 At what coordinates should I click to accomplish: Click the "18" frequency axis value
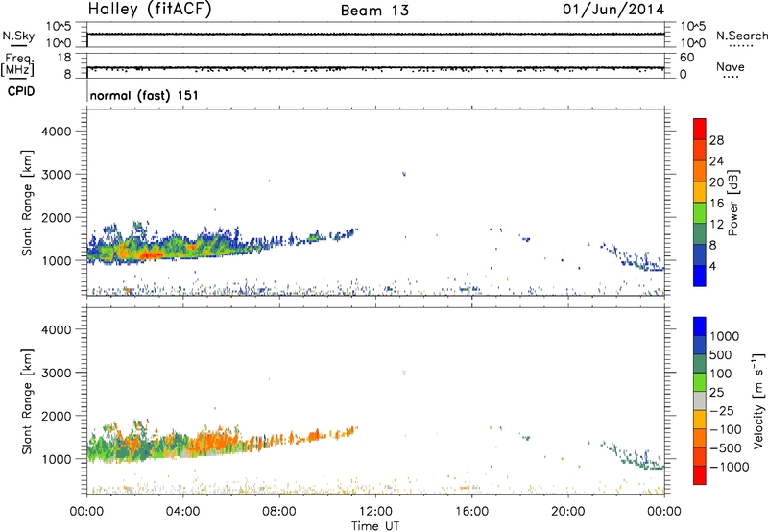coord(64,58)
